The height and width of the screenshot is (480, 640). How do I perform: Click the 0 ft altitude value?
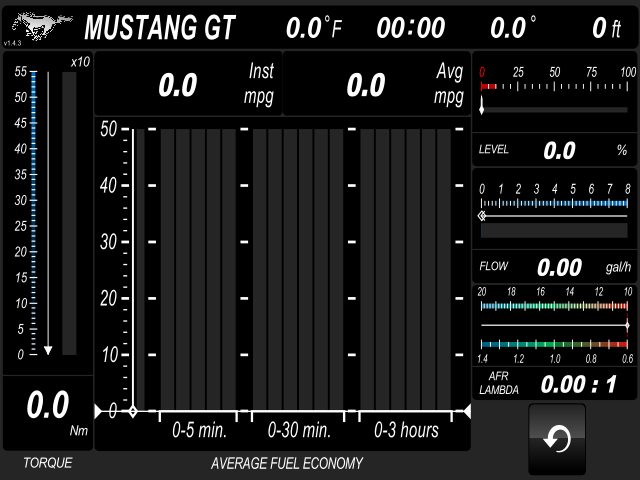point(607,28)
